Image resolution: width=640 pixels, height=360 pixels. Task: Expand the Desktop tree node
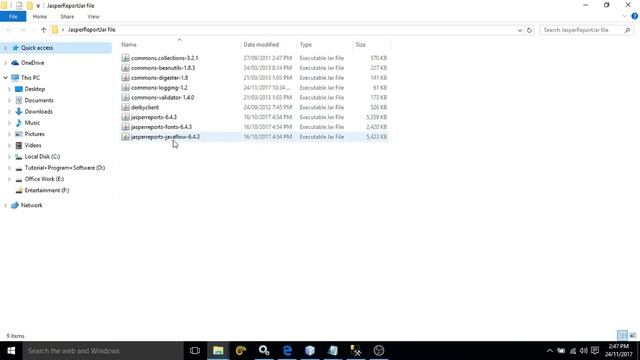pyautogui.click(x=9, y=89)
